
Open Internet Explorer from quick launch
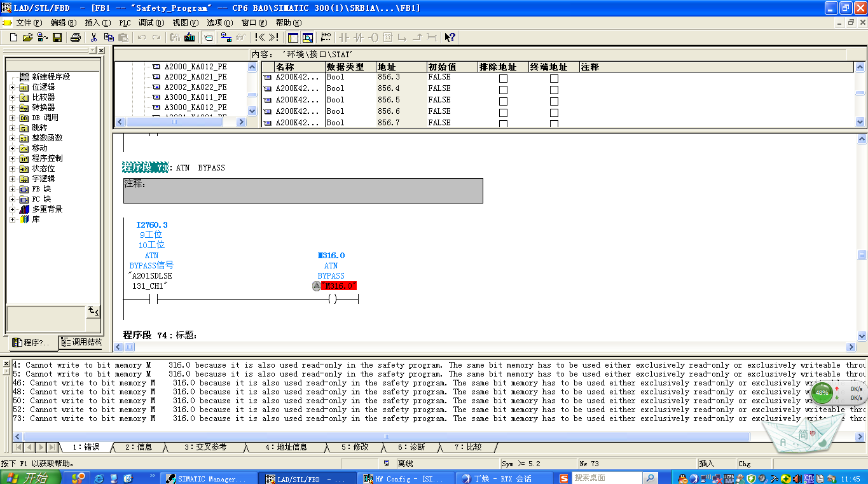99,478
